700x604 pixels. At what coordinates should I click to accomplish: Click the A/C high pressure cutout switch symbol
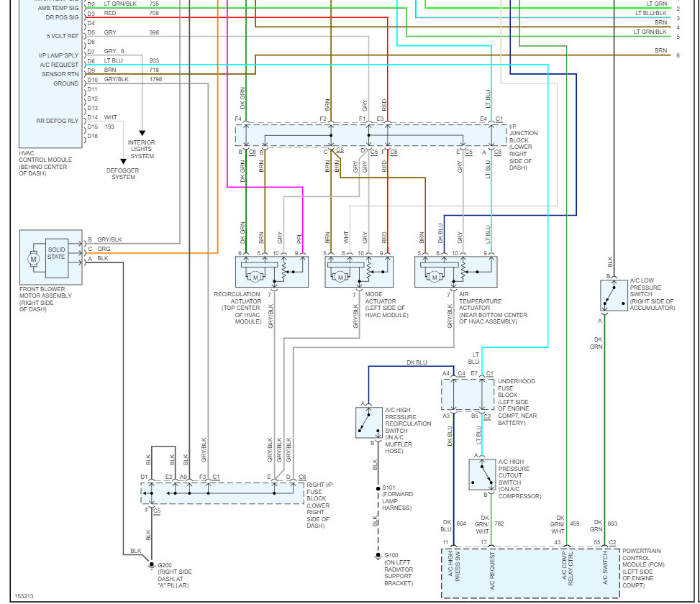pyautogui.click(x=482, y=475)
